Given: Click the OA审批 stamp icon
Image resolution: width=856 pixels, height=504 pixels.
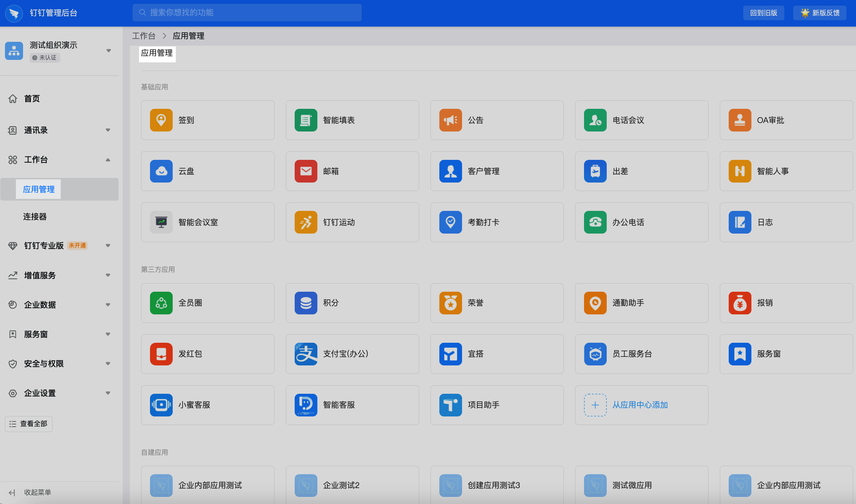Looking at the screenshot, I should [x=740, y=120].
